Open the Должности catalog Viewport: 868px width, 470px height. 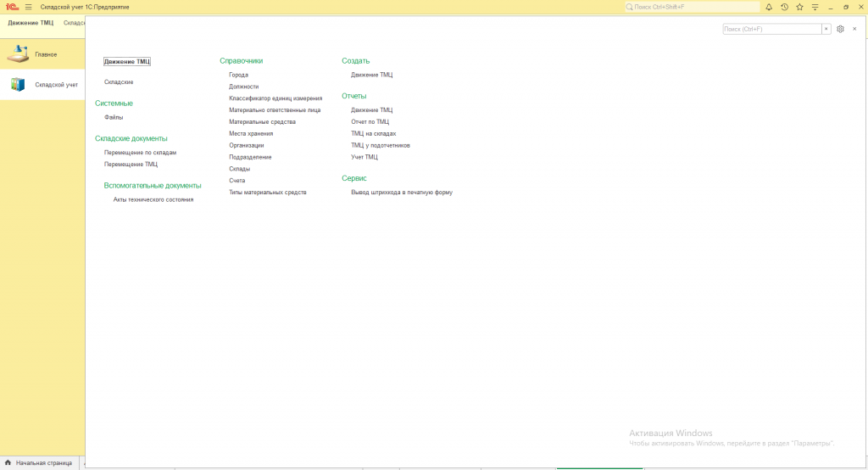click(x=243, y=87)
